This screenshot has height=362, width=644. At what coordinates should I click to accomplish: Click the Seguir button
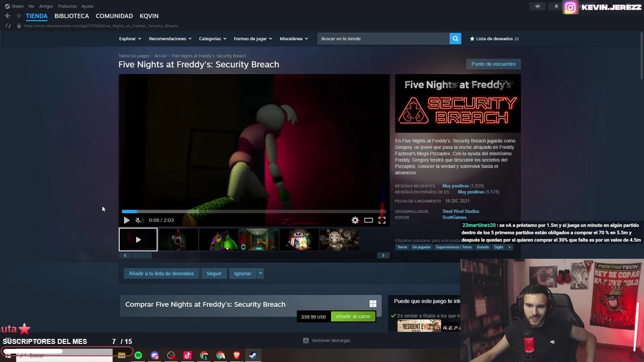(x=214, y=274)
